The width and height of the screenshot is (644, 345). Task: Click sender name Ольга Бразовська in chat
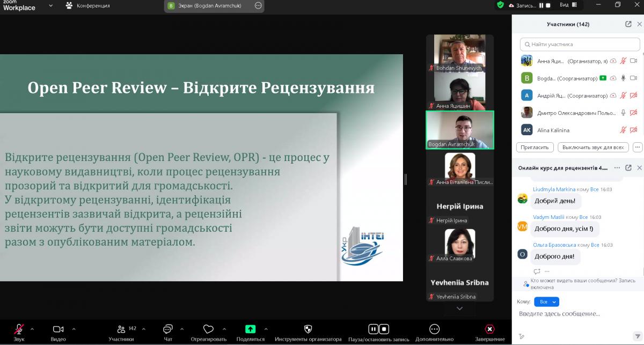pyautogui.click(x=554, y=245)
